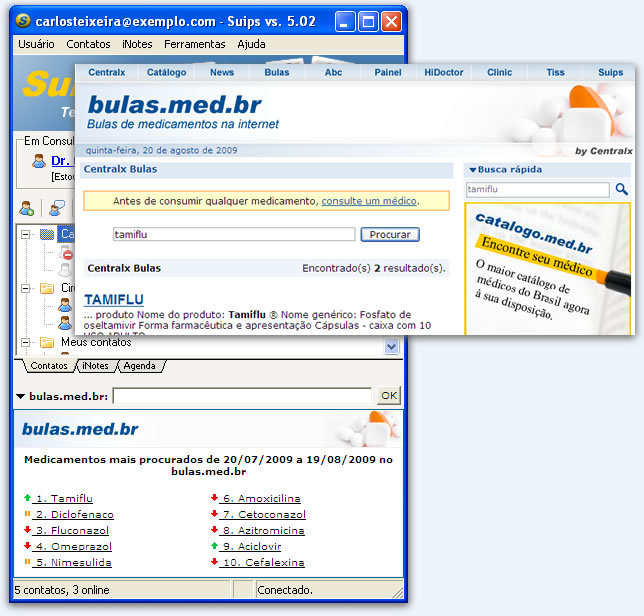The width and height of the screenshot is (644, 616).
Task: Collapse the first contact group tree node
Action: (x=25, y=234)
